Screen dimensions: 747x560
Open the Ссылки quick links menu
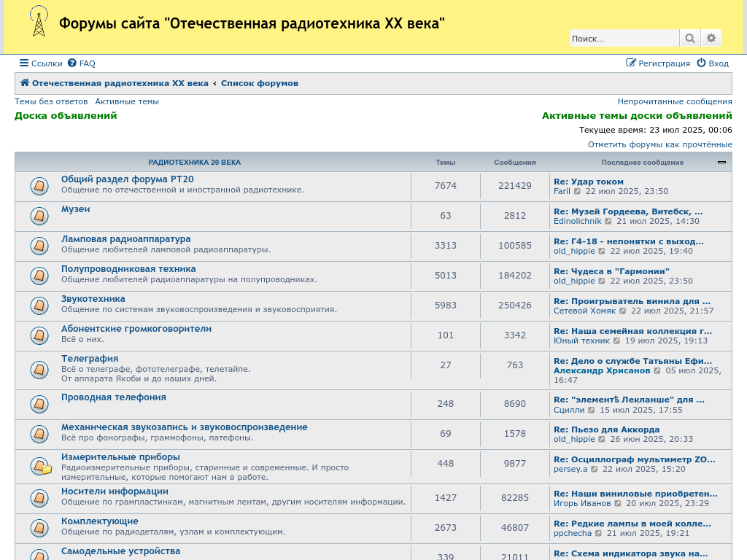click(40, 63)
